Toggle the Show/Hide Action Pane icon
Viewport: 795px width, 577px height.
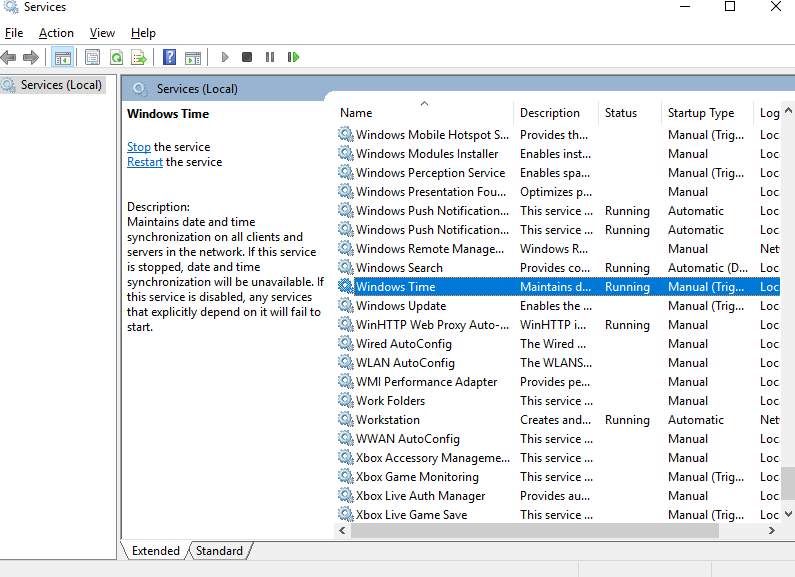(193, 57)
